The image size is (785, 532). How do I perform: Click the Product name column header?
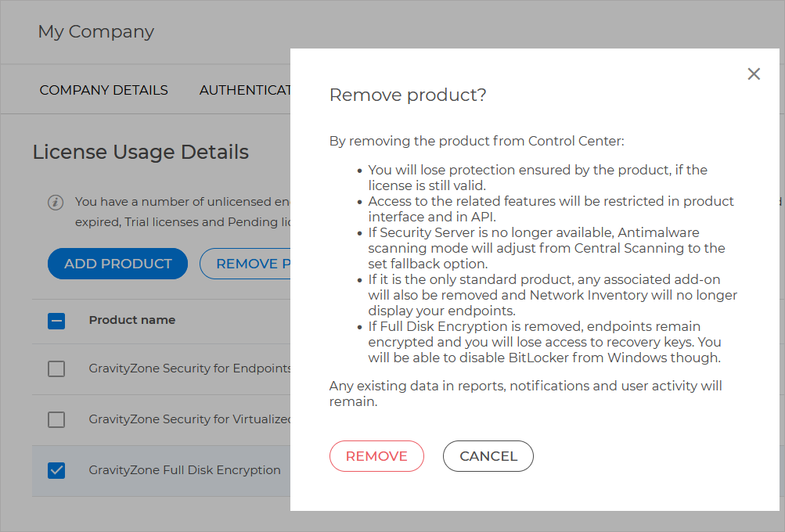pos(131,320)
